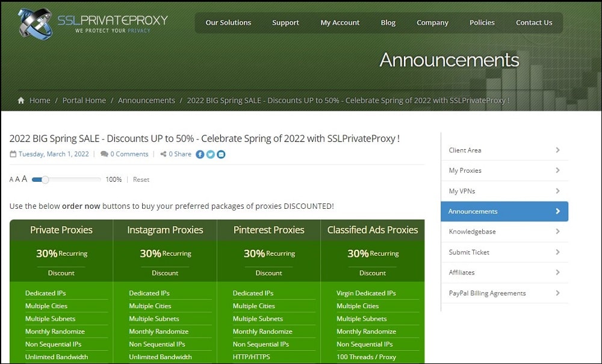This screenshot has height=364, width=602.
Task: Click the comments speech bubble icon
Action: (x=104, y=154)
